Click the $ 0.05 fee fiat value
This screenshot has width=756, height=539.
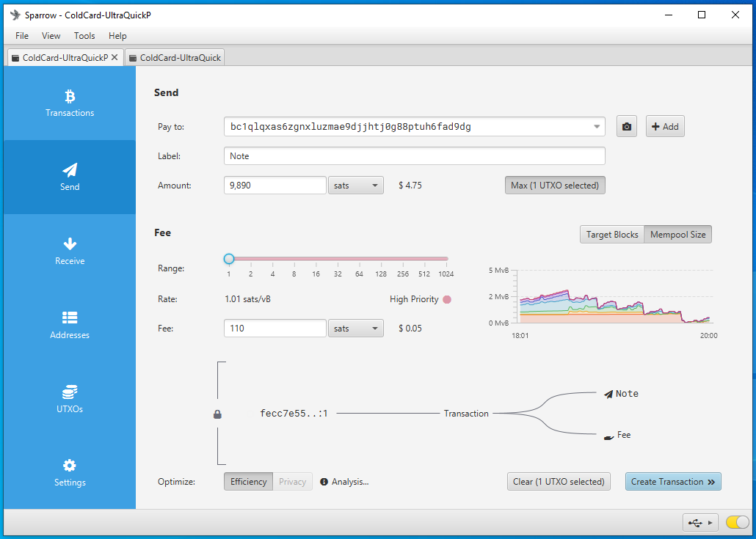410,329
